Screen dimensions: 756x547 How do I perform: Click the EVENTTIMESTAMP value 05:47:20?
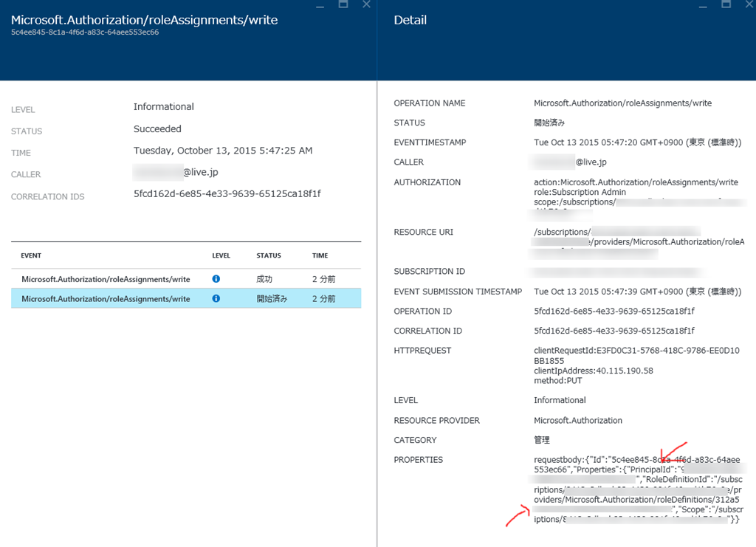pyautogui.click(x=637, y=142)
